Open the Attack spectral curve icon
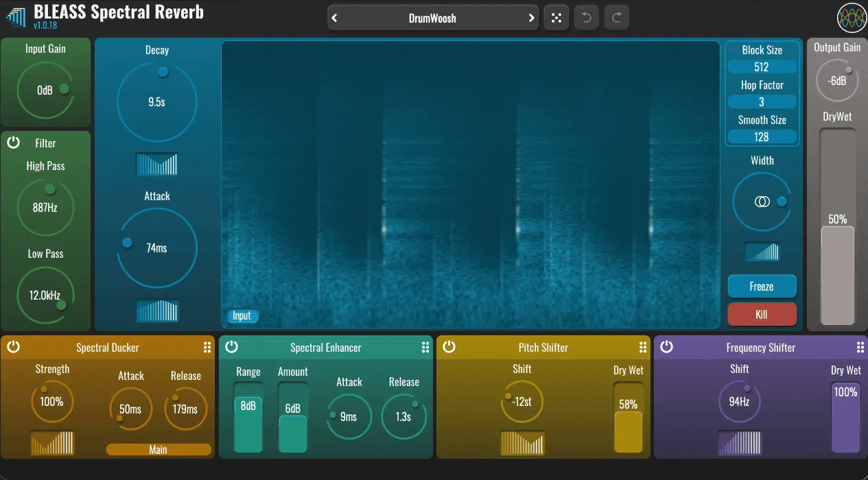Screen dimensions: 868x480 157,311
